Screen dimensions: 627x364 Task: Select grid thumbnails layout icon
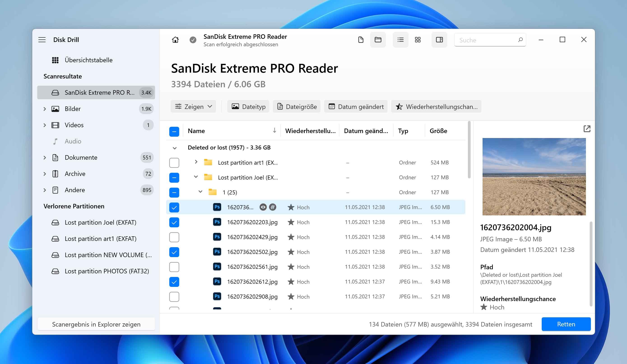(418, 40)
